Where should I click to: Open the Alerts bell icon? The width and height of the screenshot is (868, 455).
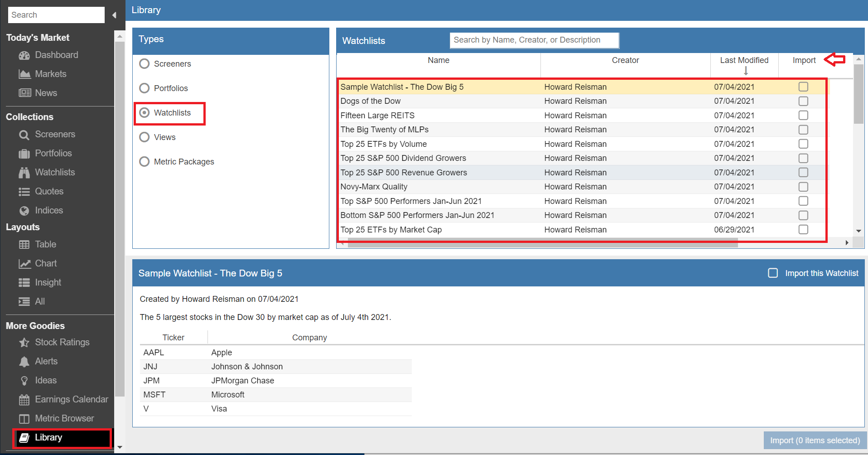tap(24, 362)
